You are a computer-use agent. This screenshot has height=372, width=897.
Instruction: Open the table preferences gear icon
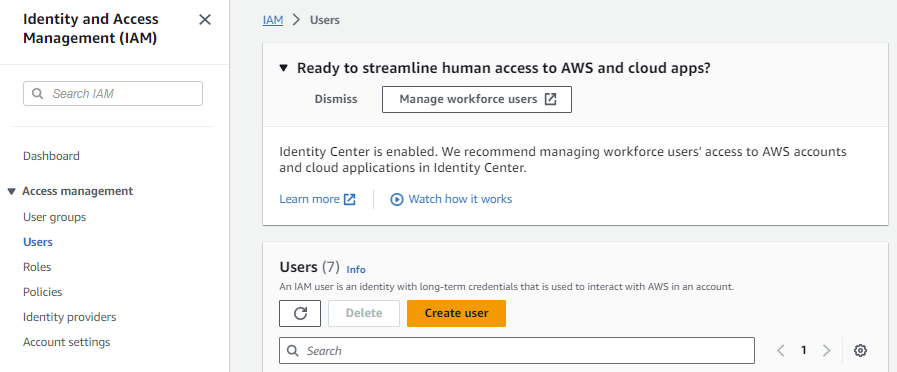tap(860, 350)
